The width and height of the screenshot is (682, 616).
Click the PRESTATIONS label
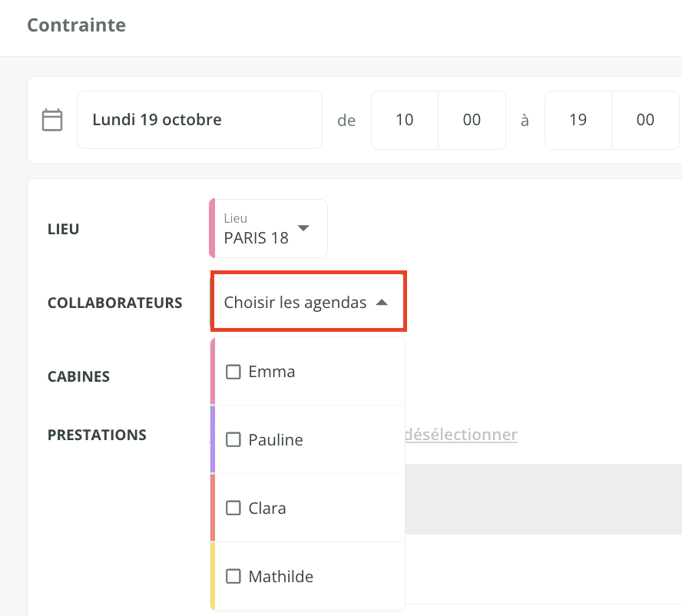coord(97,435)
